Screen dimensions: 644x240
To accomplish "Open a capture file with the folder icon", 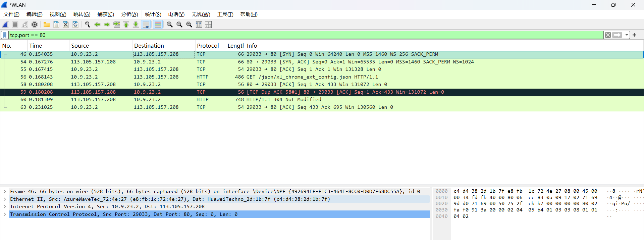I will pos(47,25).
